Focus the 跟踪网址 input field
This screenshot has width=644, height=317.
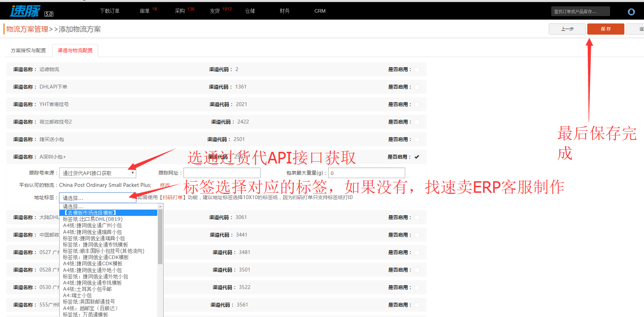[222, 173]
